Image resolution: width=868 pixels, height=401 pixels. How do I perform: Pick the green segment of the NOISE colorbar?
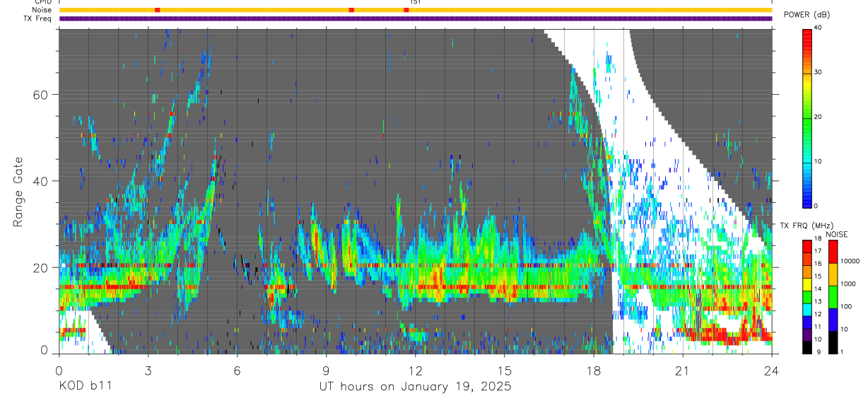[833, 297]
